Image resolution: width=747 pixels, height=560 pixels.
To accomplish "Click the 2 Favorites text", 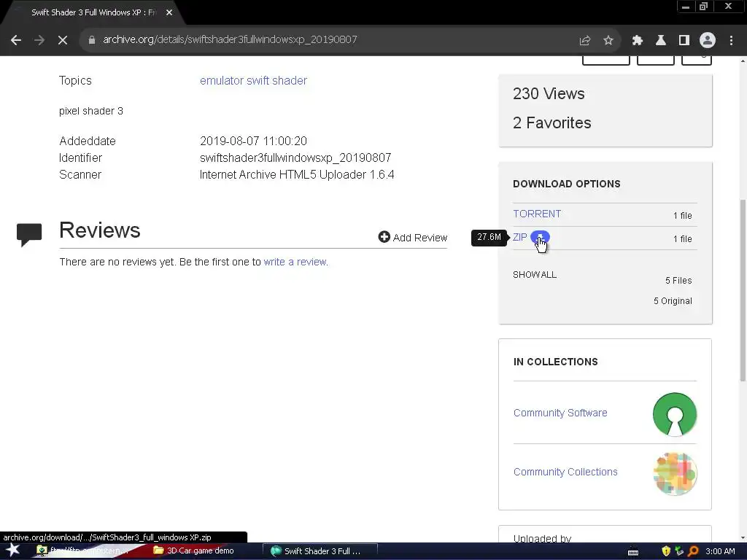I will pyautogui.click(x=551, y=122).
